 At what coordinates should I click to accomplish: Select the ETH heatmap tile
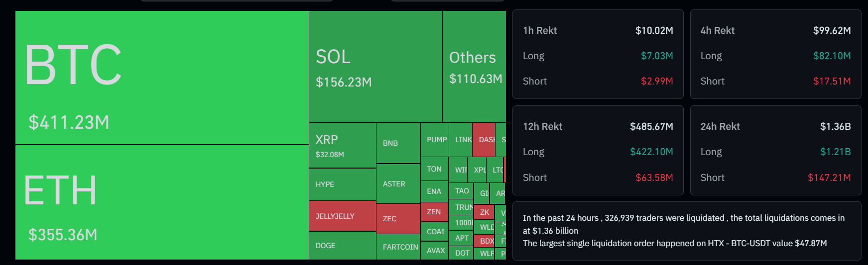[162, 202]
